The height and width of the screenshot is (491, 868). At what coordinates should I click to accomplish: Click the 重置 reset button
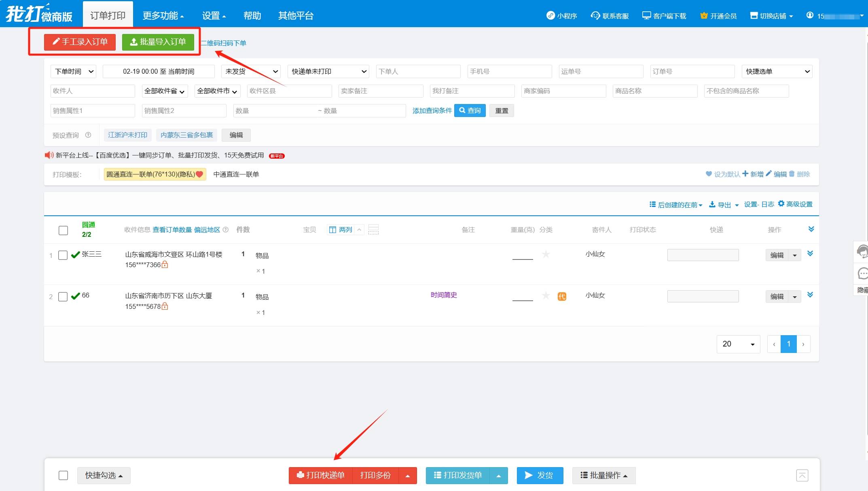(x=502, y=111)
